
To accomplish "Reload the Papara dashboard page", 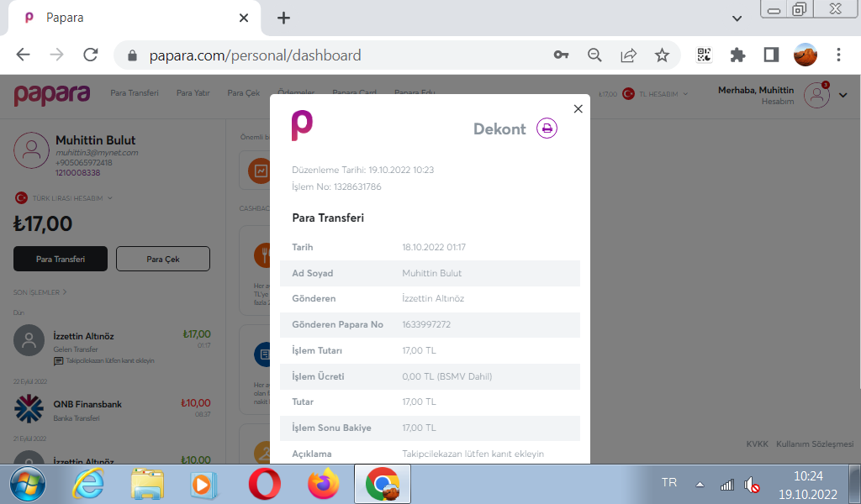I will [91, 55].
